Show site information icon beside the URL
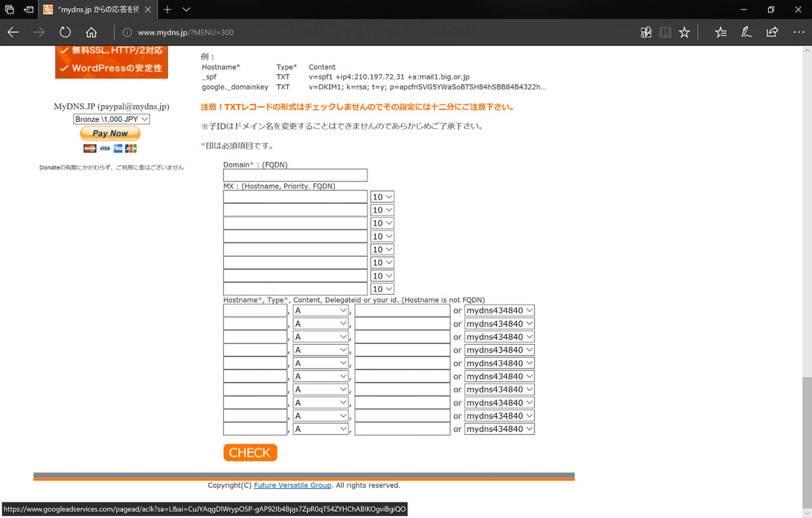 pyautogui.click(x=127, y=33)
